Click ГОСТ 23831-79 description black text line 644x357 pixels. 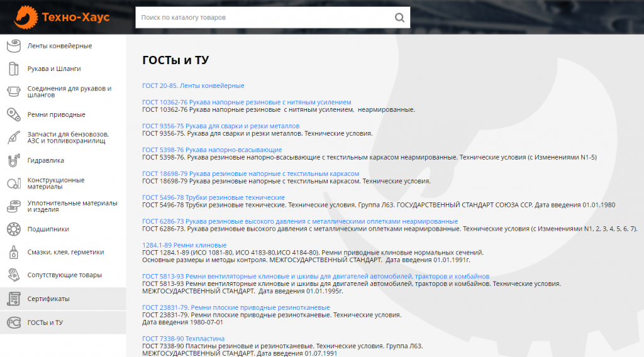pos(272,315)
